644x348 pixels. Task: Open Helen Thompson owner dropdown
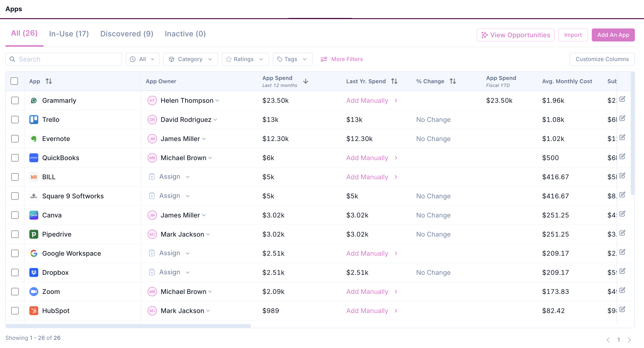[218, 100]
